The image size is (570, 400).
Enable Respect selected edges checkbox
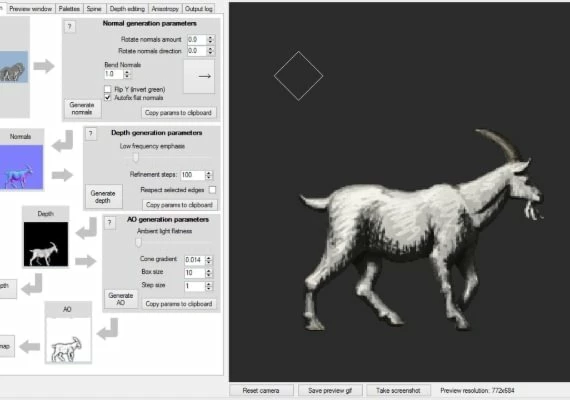(212, 189)
